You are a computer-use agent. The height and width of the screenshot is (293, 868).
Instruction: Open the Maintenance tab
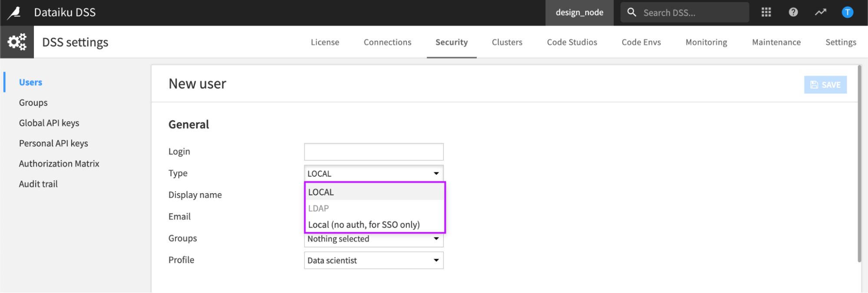point(776,42)
